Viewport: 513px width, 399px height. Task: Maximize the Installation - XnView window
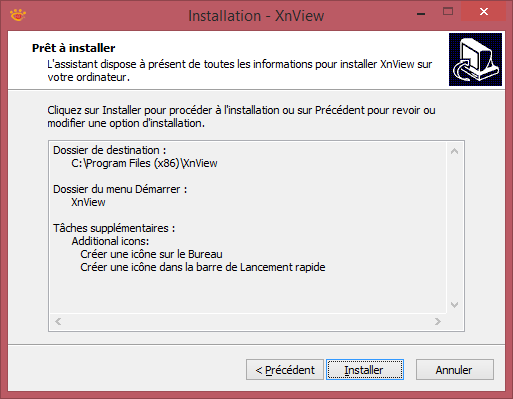tap(448, 12)
